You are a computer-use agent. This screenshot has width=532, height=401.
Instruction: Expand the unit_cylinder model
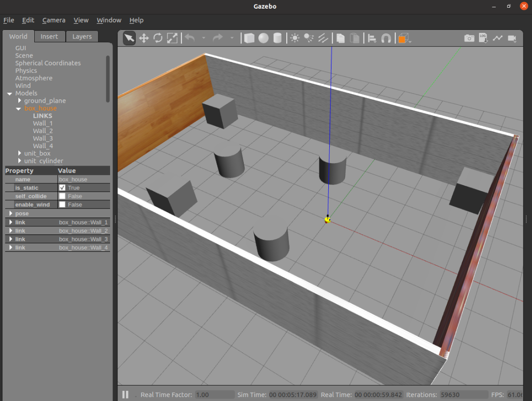pos(19,161)
